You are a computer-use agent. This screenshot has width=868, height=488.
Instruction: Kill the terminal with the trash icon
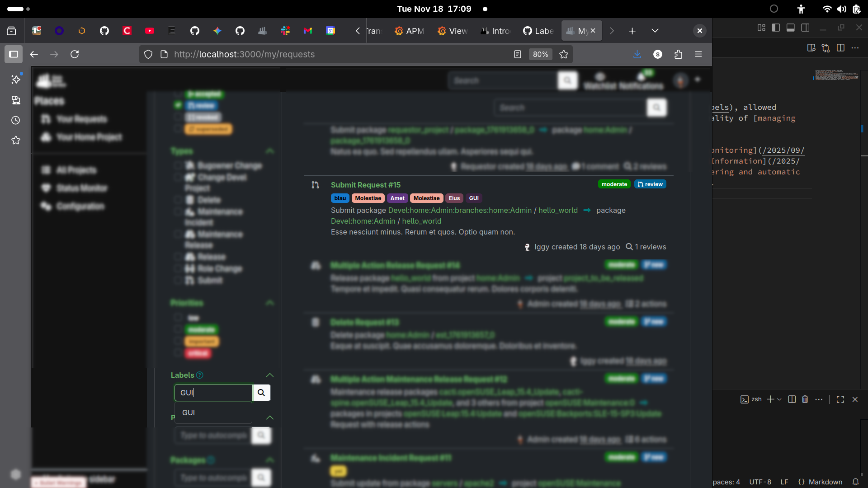[x=805, y=399]
